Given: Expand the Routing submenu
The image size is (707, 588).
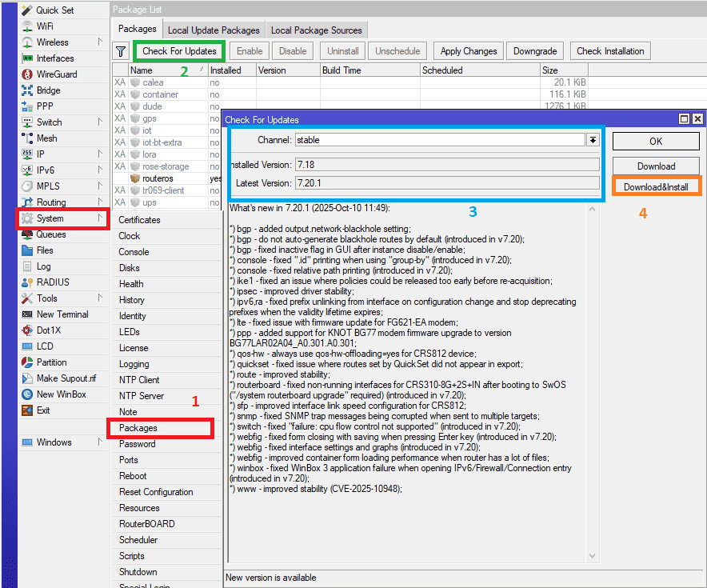Looking at the screenshot, I should point(100,202).
